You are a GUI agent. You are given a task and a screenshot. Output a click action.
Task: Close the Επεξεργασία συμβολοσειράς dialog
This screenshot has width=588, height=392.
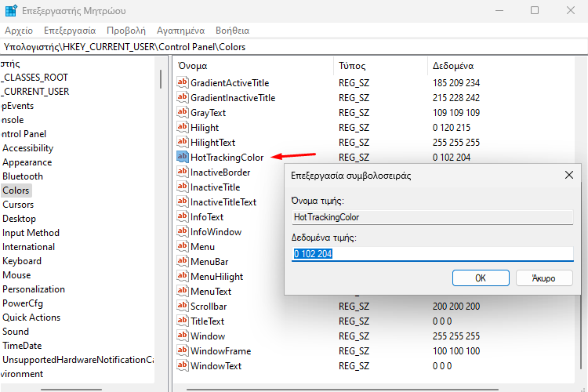pyautogui.click(x=569, y=175)
